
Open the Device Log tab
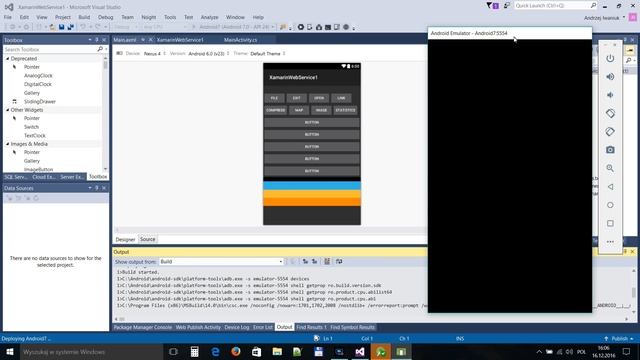click(x=237, y=327)
